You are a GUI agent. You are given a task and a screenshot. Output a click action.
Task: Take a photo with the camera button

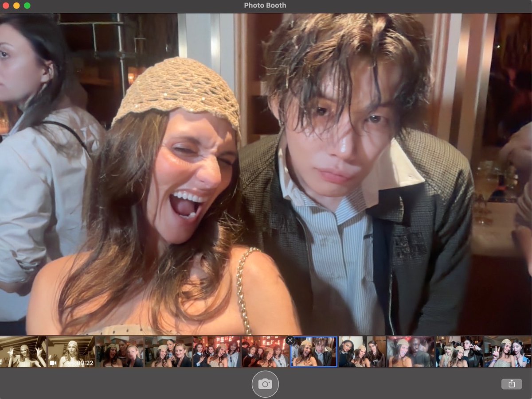click(x=265, y=384)
